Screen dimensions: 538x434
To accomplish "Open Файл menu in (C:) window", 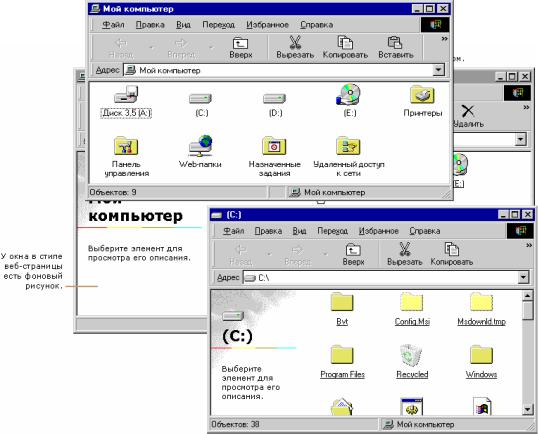I will (x=233, y=231).
